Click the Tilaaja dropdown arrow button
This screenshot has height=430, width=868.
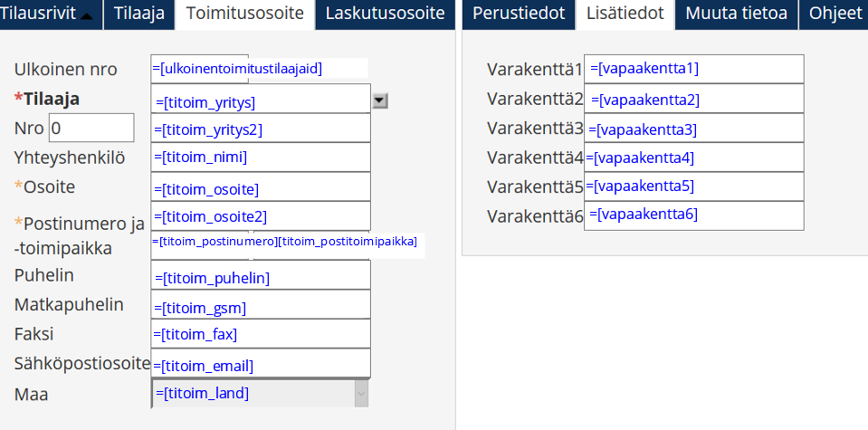pyautogui.click(x=380, y=101)
